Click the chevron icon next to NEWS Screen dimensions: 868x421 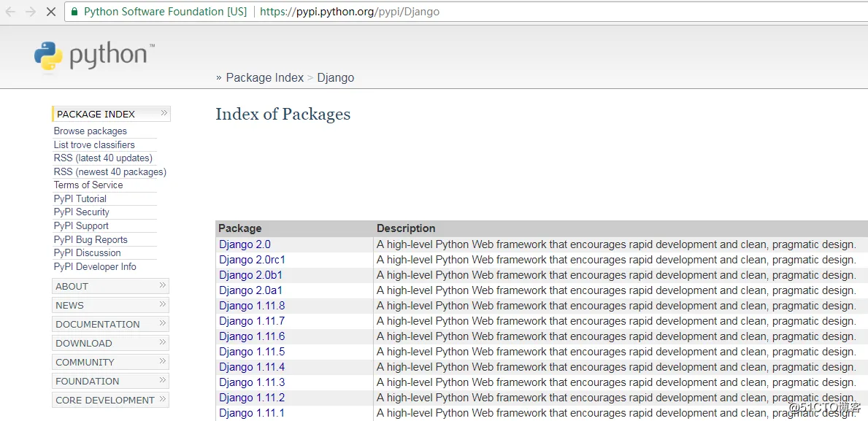click(x=163, y=304)
